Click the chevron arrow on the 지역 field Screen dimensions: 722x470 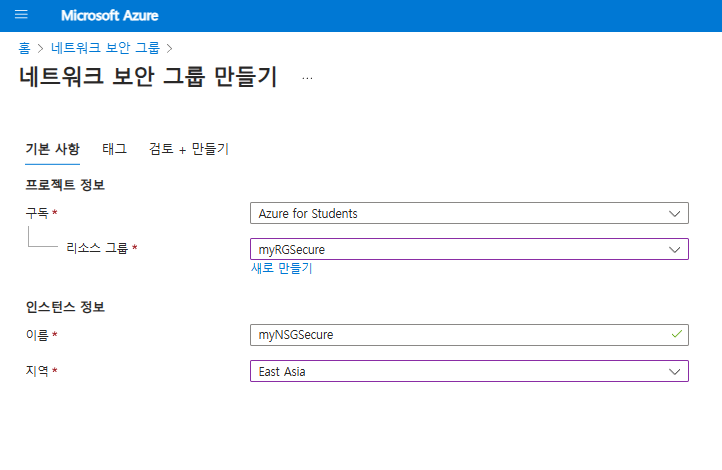(x=673, y=371)
